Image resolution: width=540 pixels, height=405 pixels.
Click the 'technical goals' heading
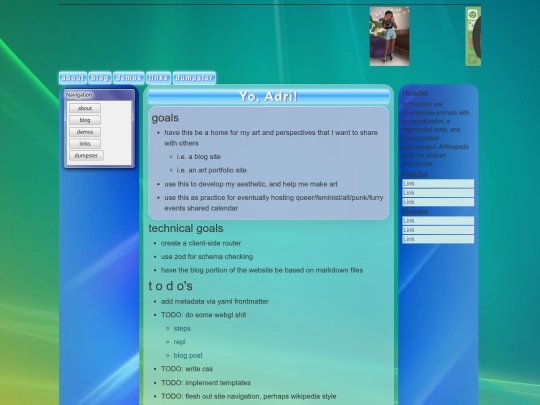pyautogui.click(x=186, y=228)
